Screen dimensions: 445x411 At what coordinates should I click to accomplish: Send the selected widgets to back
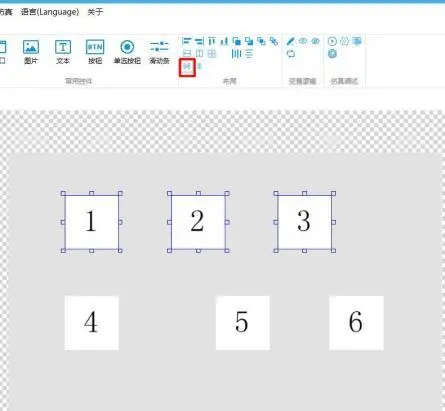[249, 41]
